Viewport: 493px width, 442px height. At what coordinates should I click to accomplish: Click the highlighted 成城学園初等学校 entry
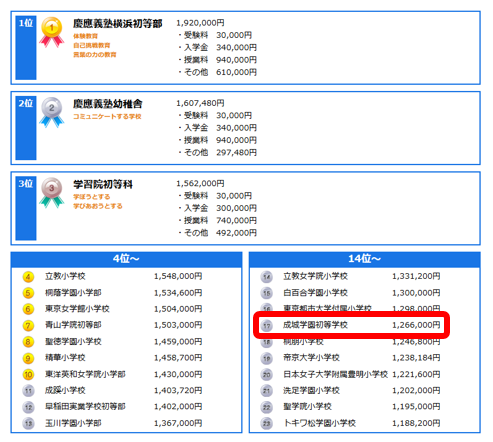click(352, 325)
